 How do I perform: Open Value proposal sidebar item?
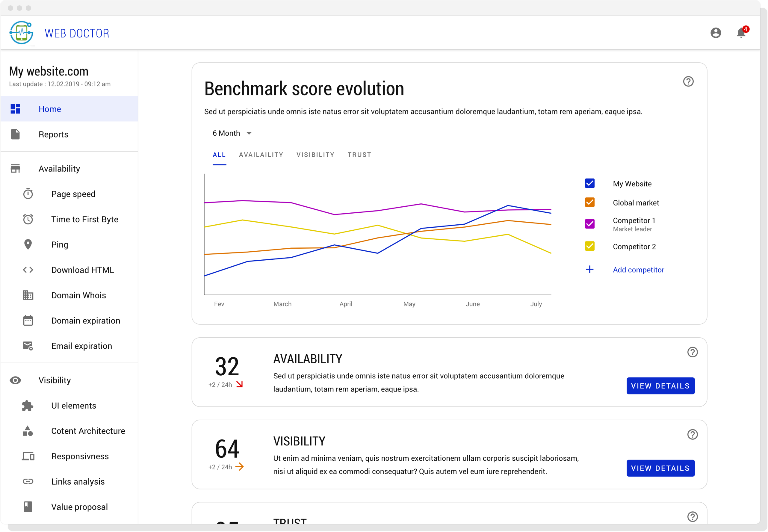point(69,507)
